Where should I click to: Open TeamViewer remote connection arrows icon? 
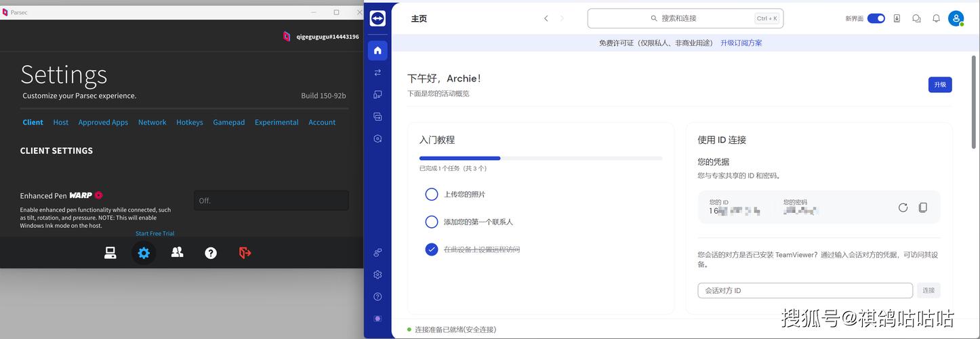[377, 73]
